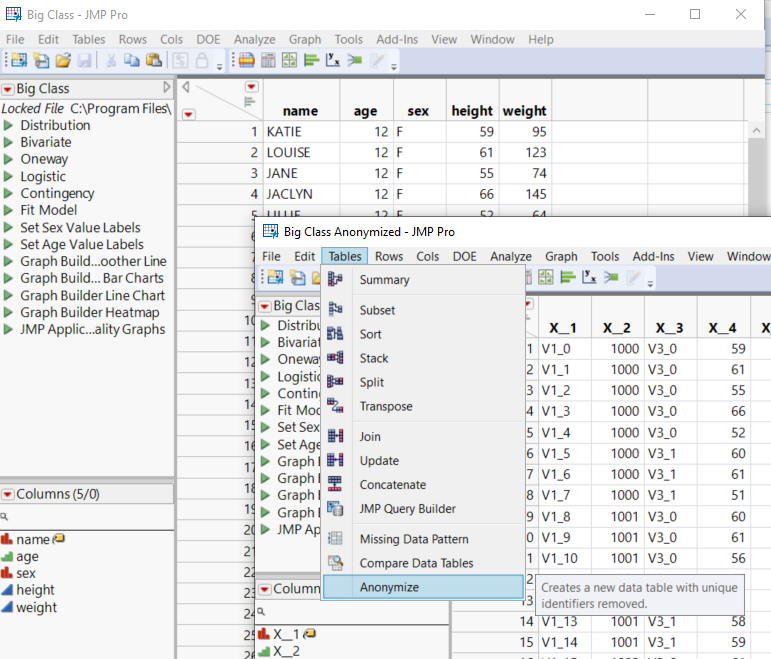This screenshot has width=771, height=659.
Task: Select Concatenate in the Tables menu
Action: point(392,484)
